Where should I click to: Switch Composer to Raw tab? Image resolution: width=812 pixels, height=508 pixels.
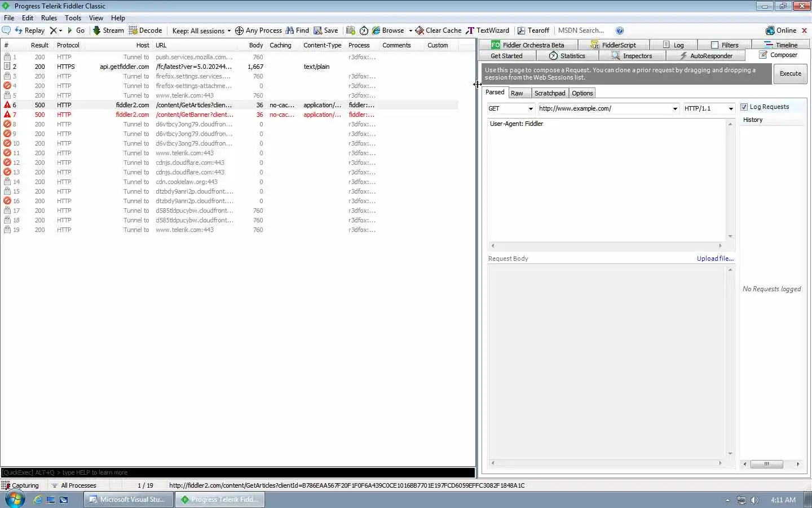pyautogui.click(x=517, y=93)
